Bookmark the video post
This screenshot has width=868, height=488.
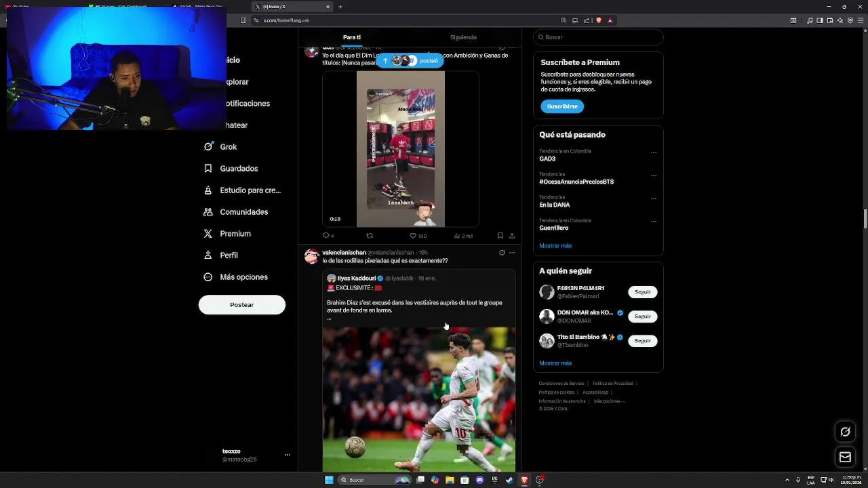[x=500, y=236]
